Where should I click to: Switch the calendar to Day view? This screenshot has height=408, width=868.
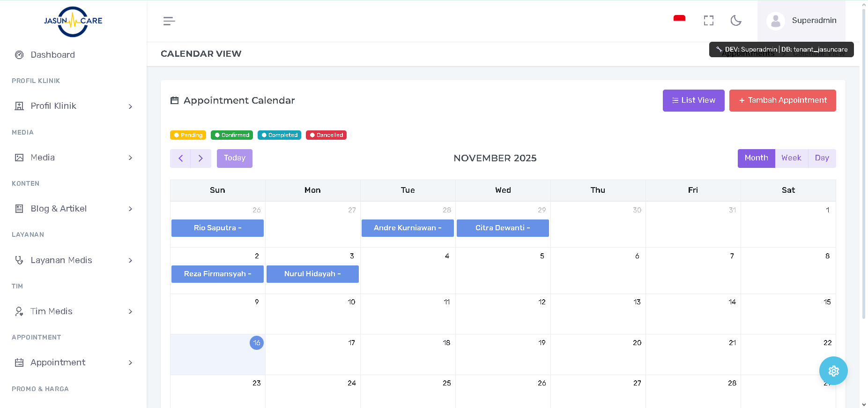click(x=822, y=159)
